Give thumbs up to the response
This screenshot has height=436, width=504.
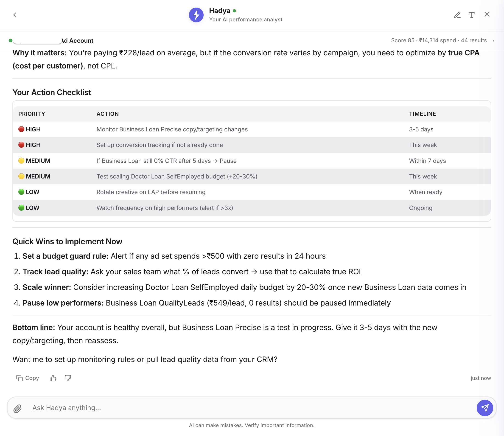pyautogui.click(x=53, y=378)
